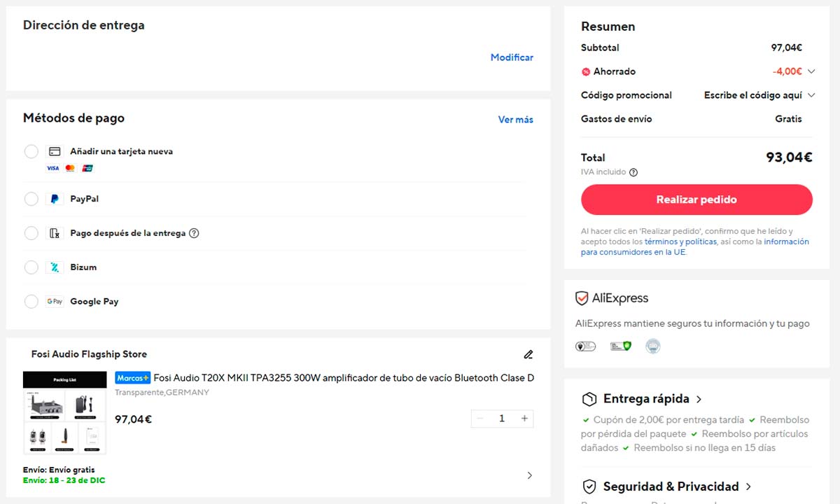Click the edit pencil icon for Fosi store

(x=528, y=354)
